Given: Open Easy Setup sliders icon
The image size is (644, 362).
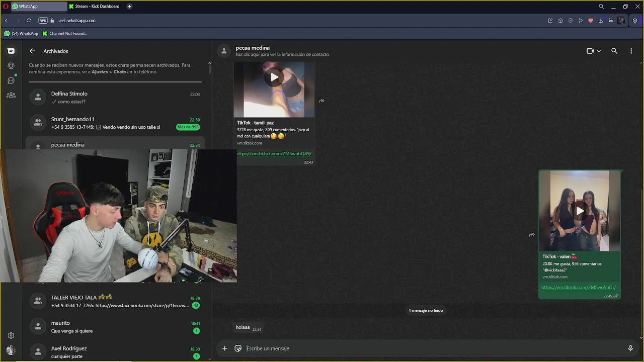Looking at the screenshot, I should tap(611, 21).
